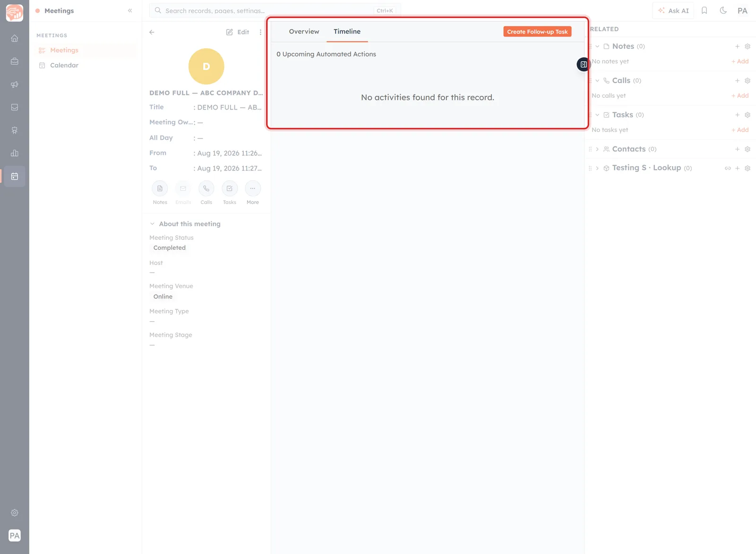The width and height of the screenshot is (756, 554).
Task: Select the calendar meetings icon in sidebar
Action: pyautogui.click(x=15, y=176)
